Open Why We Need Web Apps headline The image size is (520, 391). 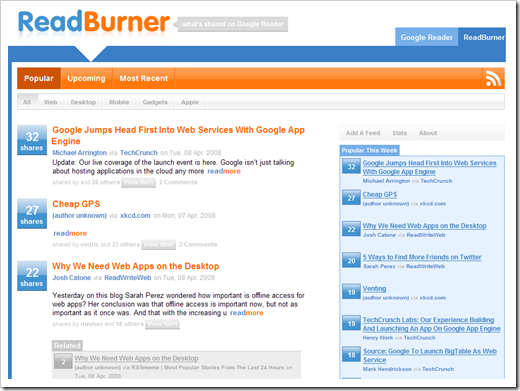[x=136, y=266]
